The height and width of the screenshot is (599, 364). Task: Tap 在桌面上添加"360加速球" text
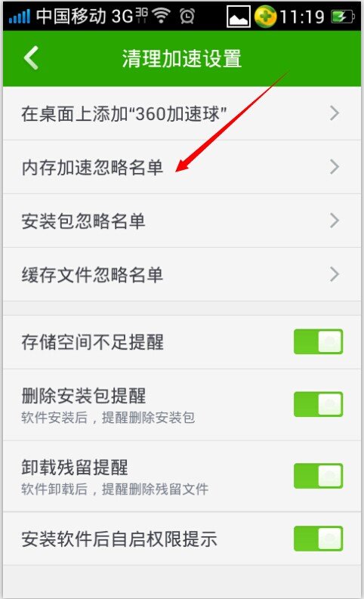coord(124,113)
